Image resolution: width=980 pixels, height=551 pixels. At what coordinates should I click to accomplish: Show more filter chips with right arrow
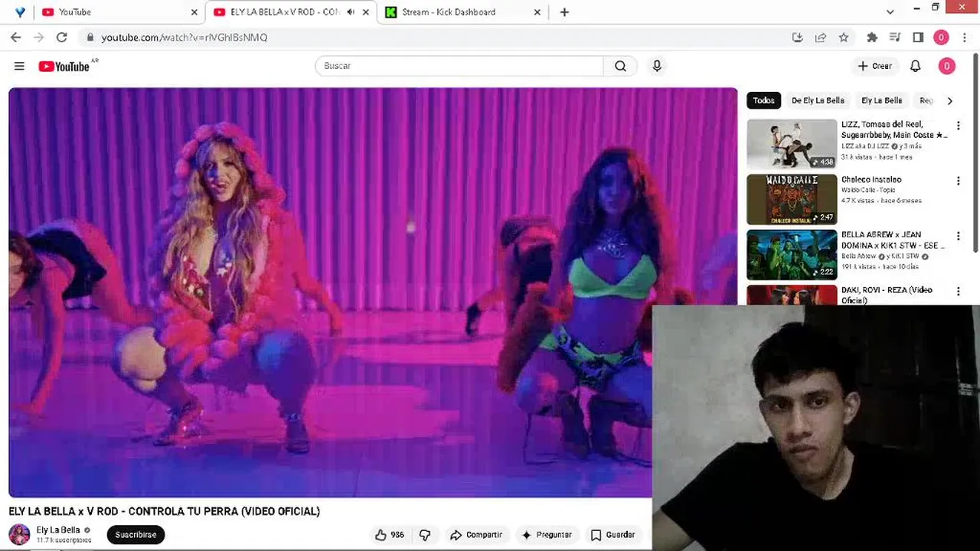pyautogui.click(x=949, y=100)
